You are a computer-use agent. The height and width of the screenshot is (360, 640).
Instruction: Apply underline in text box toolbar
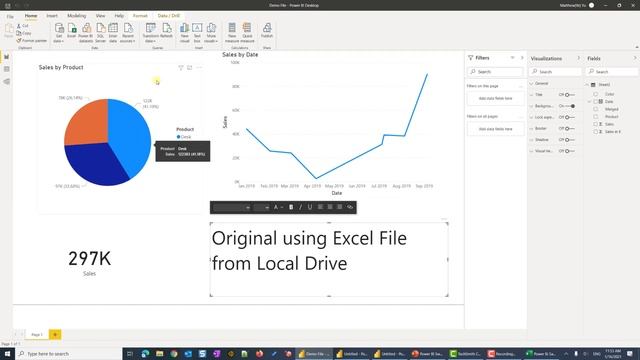click(310, 207)
